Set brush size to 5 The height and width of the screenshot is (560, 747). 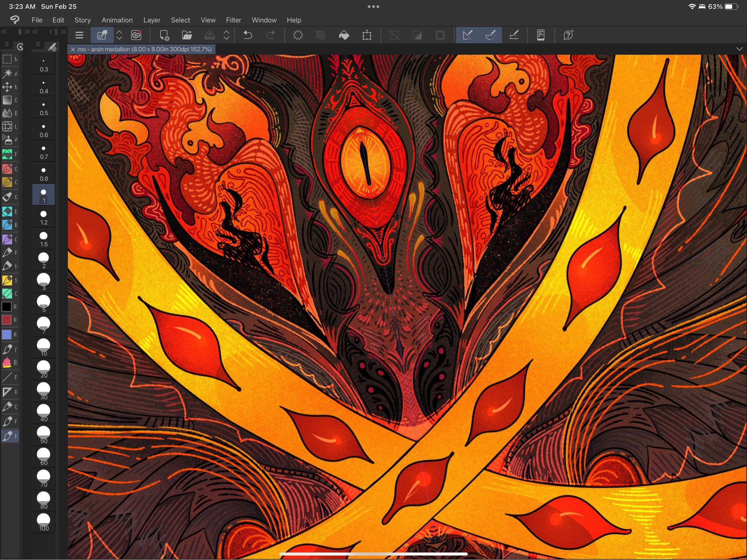tap(44, 304)
